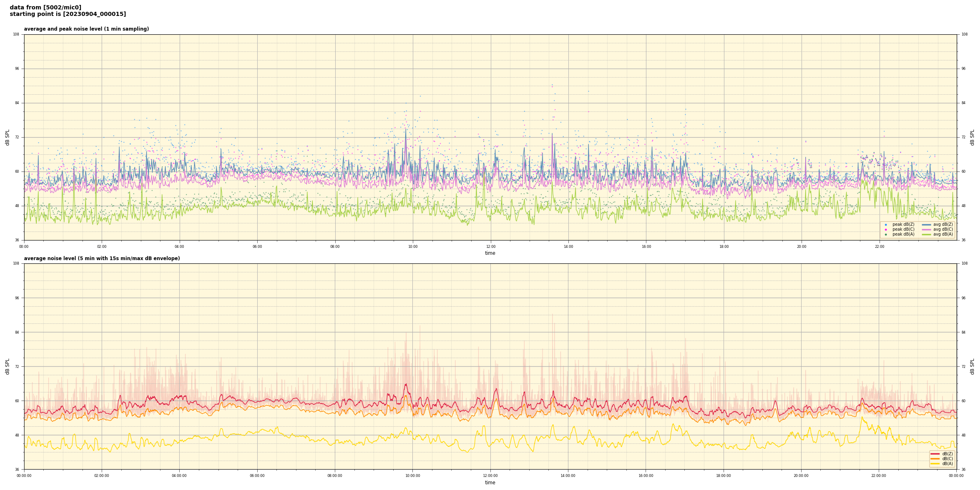Screen dimensions: 980x490
Task: Click the bottom chart's 'time' axis label
Action: click(x=490, y=483)
